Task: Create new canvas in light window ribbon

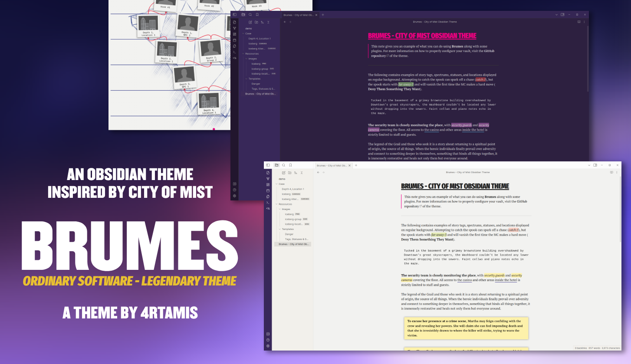Action: tap(268, 184)
